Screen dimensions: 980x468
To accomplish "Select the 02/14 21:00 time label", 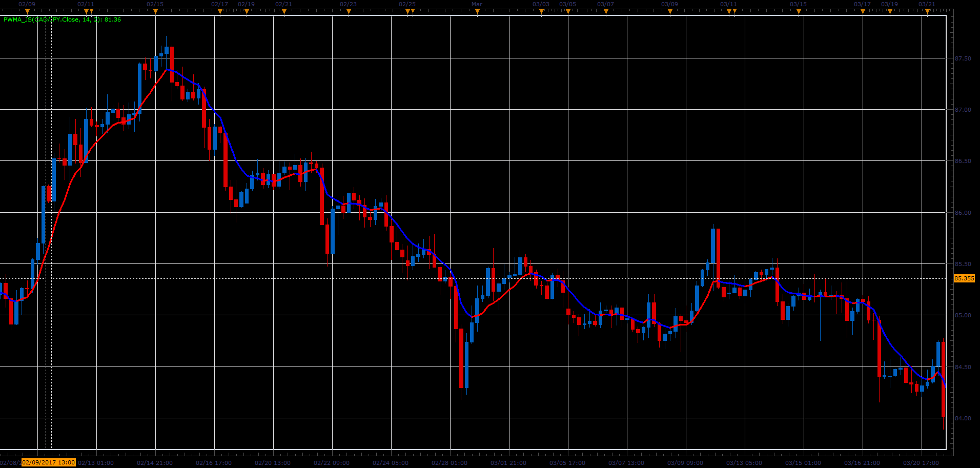I will [155, 463].
